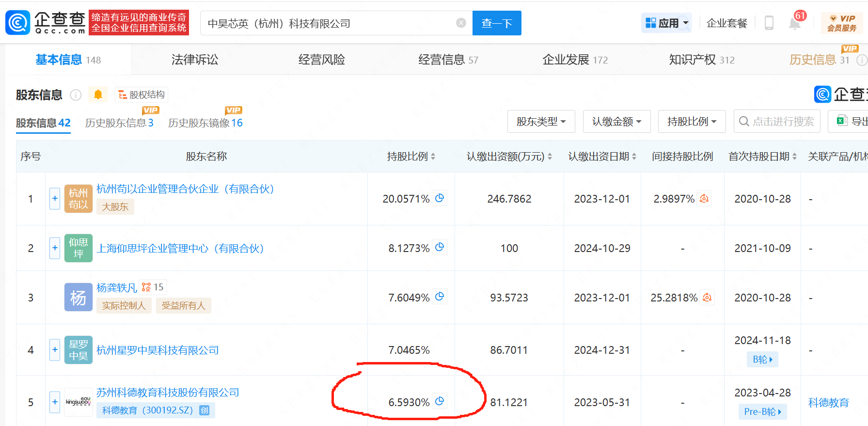Open 股东类型 filter dropdown
This screenshot has height=426, width=868.
tap(541, 121)
